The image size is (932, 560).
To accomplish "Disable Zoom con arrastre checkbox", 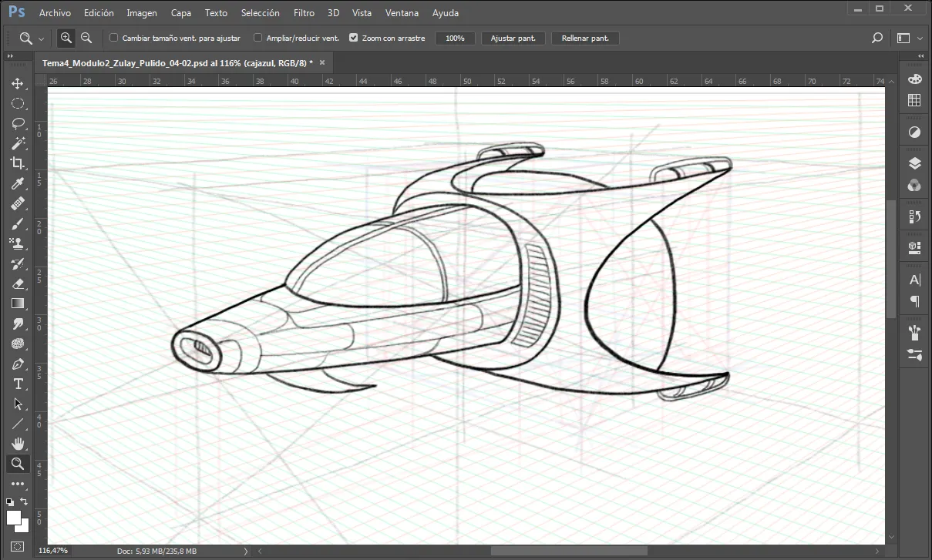I will coord(353,38).
